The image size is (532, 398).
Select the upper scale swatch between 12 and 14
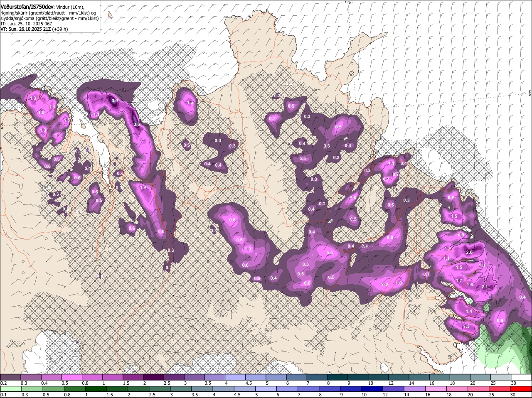click(x=399, y=377)
